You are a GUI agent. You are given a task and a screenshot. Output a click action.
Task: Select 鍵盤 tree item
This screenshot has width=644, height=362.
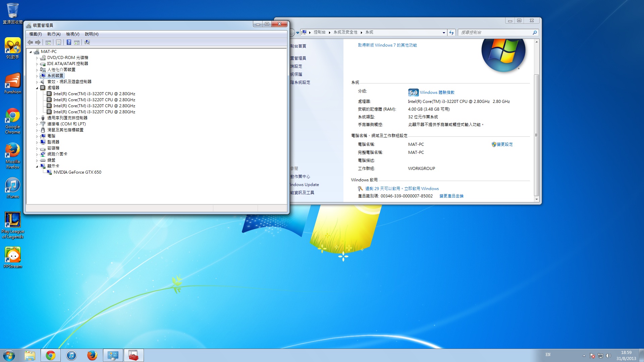click(51, 160)
